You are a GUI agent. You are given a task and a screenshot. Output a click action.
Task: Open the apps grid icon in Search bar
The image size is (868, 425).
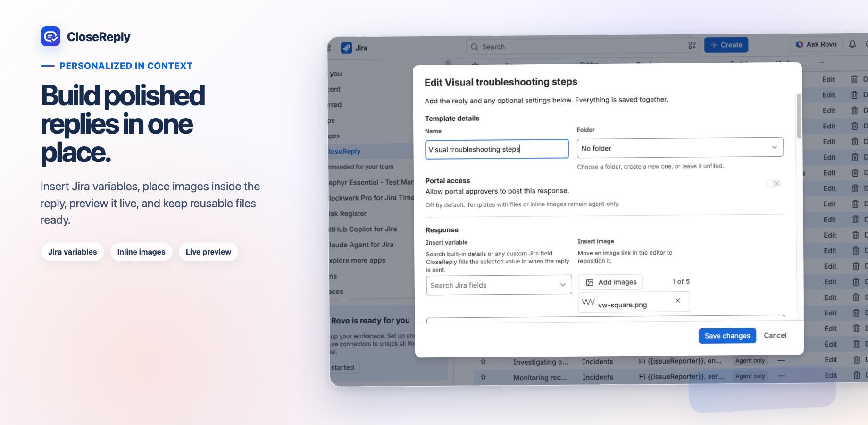click(x=692, y=45)
